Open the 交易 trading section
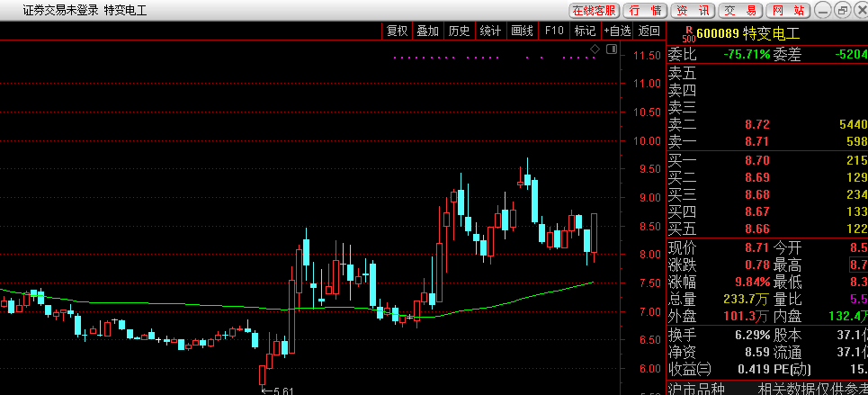 pos(740,11)
